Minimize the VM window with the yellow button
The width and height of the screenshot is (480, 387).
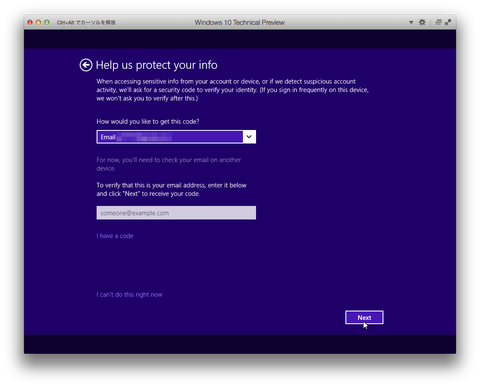(38, 22)
